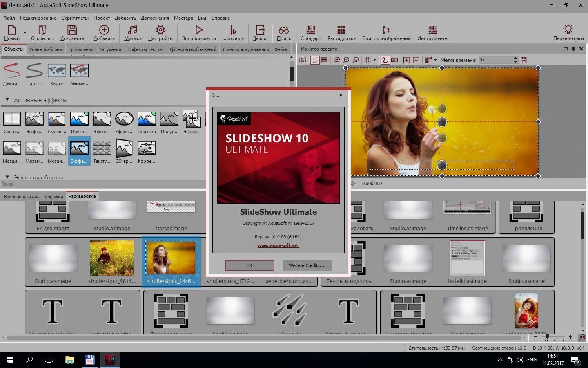Decrease storyboard zoom with minus button
The width and height of the screenshot is (588, 368).
(x=536, y=337)
